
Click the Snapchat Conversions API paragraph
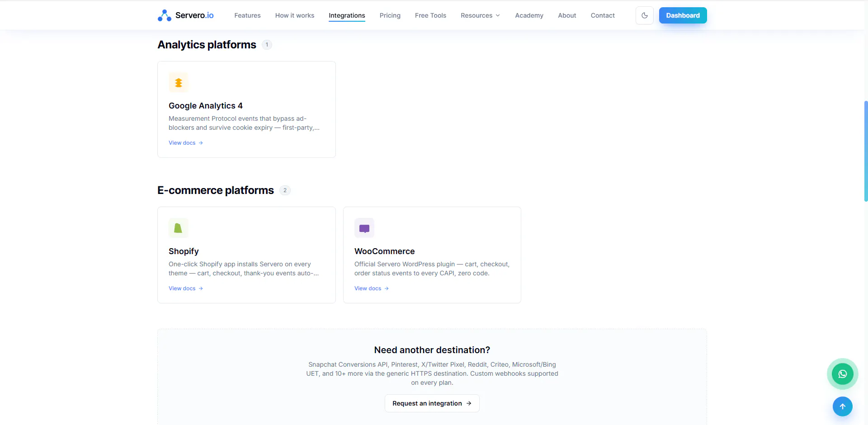coord(432,373)
